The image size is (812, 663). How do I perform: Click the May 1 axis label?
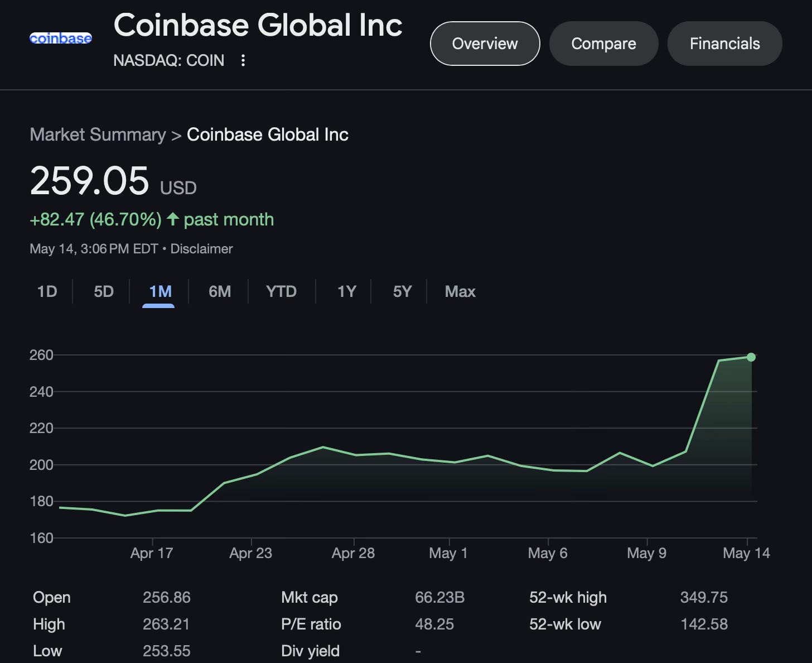point(448,553)
